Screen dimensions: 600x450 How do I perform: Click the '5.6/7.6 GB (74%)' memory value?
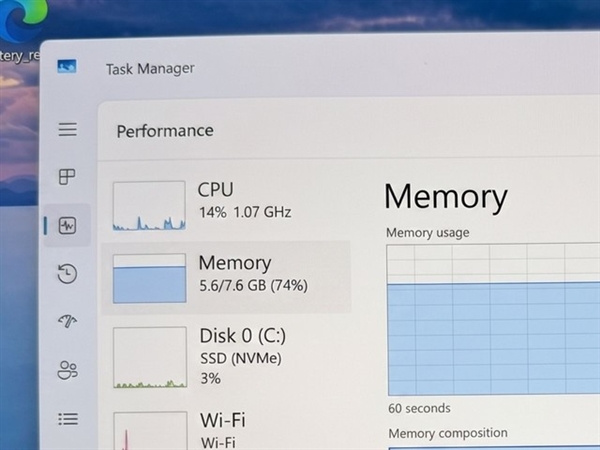[x=253, y=285]
